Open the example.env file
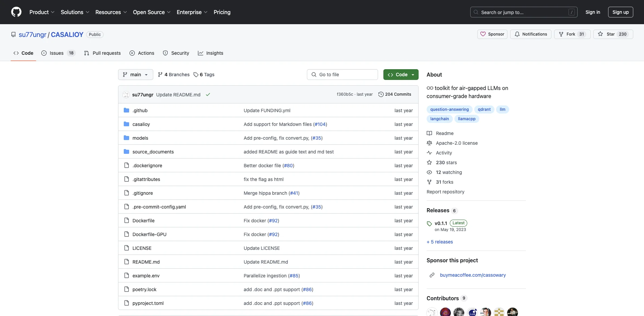This screenshot has height=316, width=644. 146,276
